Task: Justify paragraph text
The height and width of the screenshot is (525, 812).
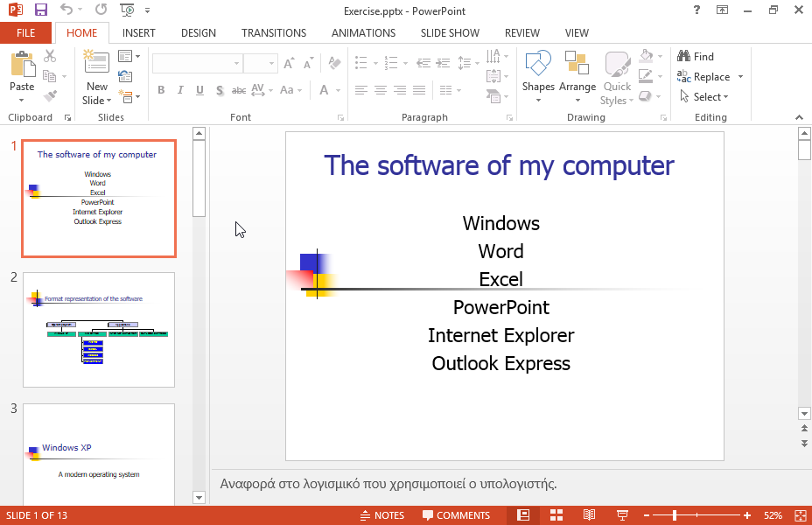Action: click(x=419, y=90)
